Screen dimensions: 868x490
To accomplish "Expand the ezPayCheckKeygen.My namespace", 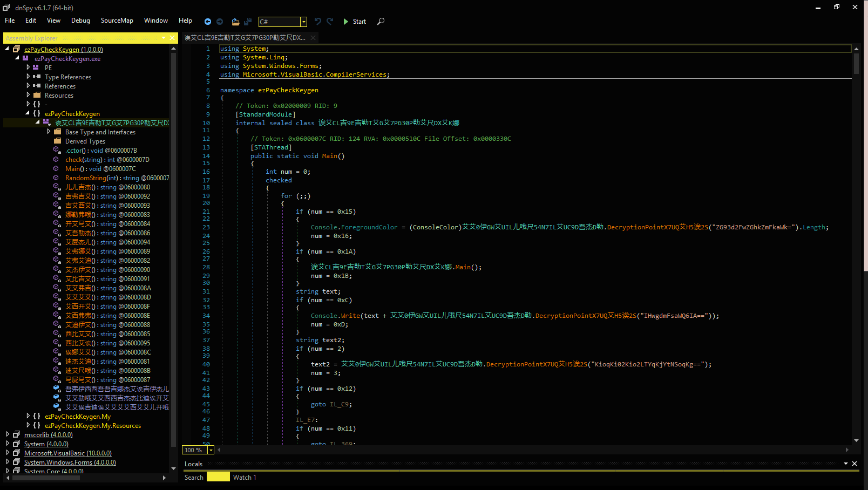I will point(28,416).
